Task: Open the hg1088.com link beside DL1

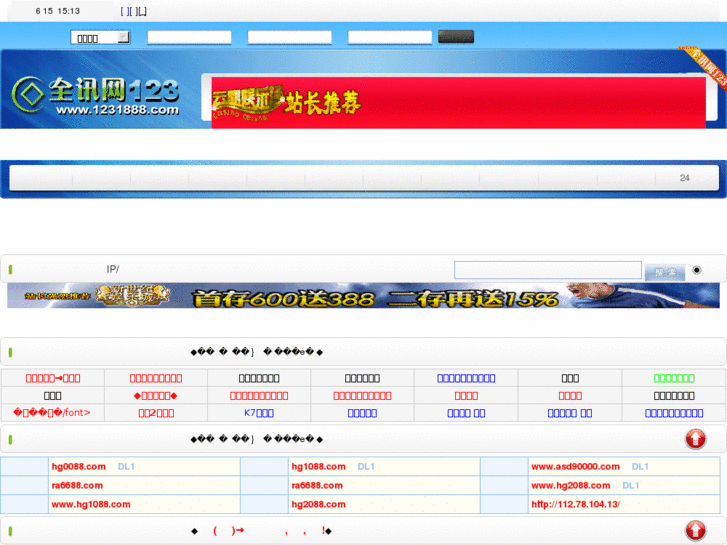Action: (x=319, y=467)
